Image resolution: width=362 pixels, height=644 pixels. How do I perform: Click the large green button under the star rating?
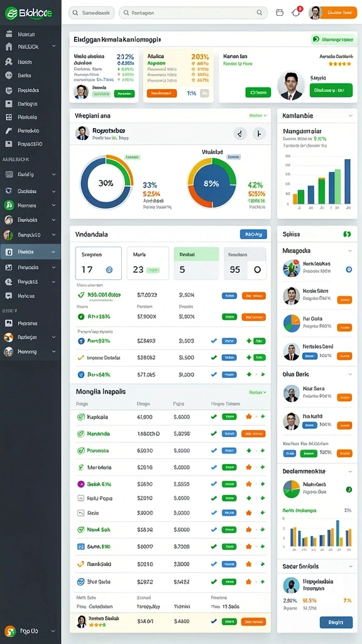click(331, 90)
